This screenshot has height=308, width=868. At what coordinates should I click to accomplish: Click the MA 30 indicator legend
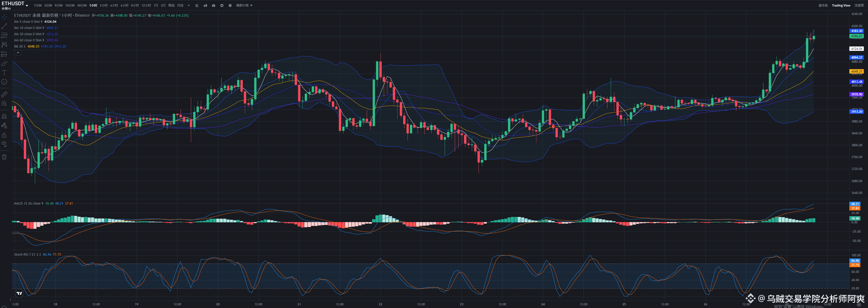pyautogui.click(x=36, y=34)
